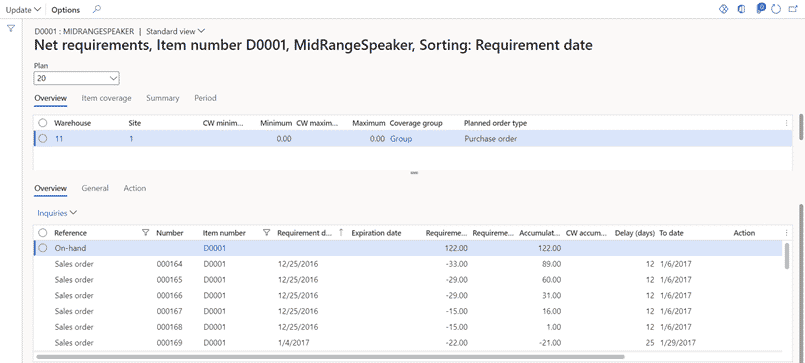Open page in new window icon

pos(793,9)
